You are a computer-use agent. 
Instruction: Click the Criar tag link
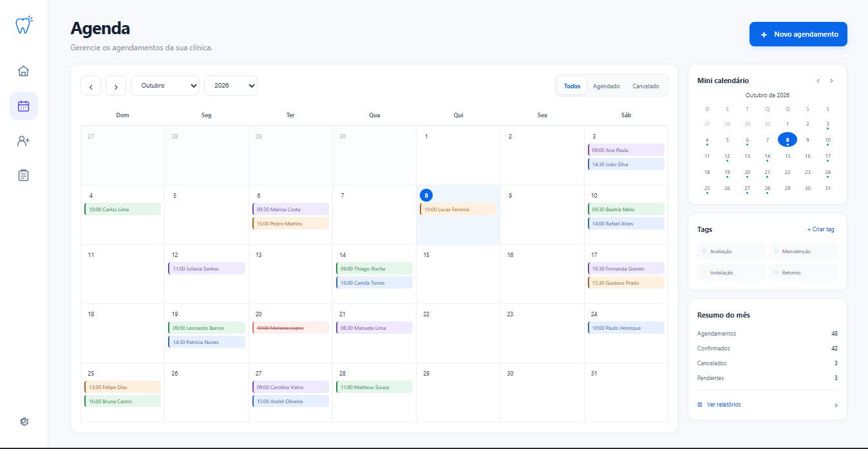click(821, 229)
